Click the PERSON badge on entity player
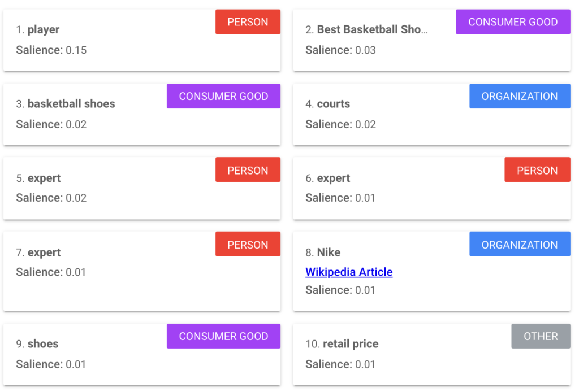579x392 pixels. point(248,21)
